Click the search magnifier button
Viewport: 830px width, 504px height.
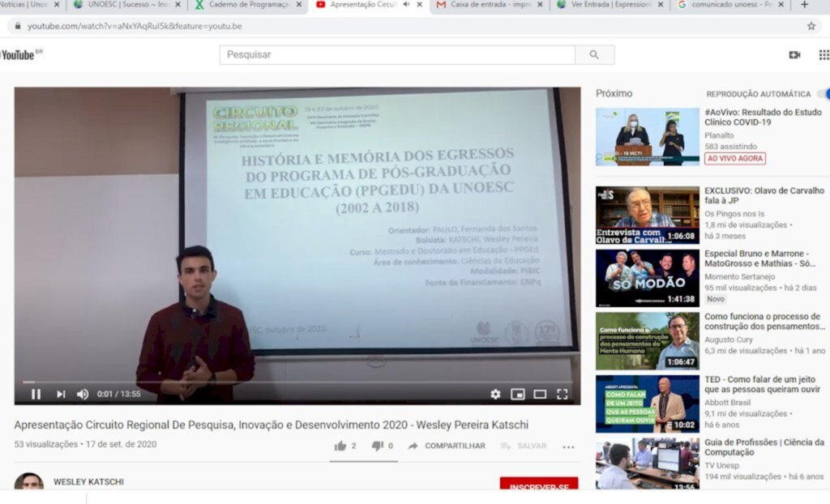tap(594, 55)
